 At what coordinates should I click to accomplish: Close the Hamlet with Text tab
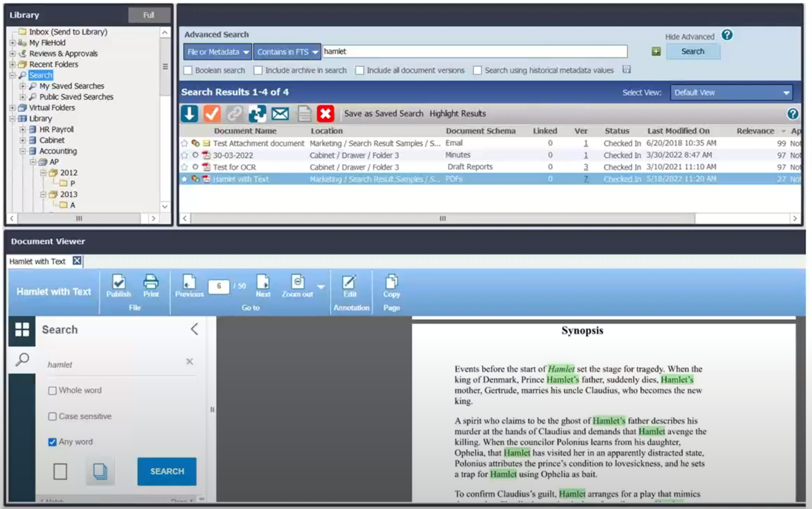point(77,260)
